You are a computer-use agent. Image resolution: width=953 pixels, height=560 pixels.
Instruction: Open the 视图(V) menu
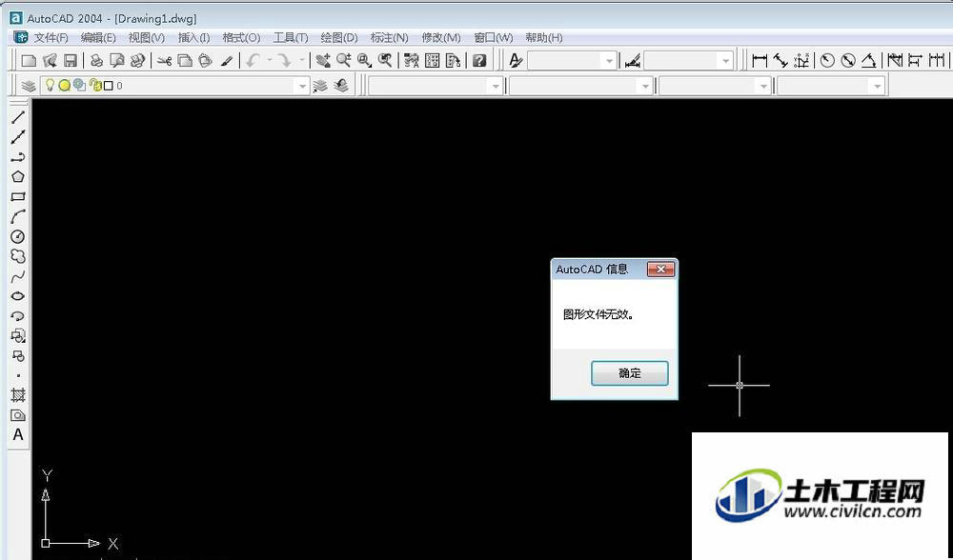[147, 38]
